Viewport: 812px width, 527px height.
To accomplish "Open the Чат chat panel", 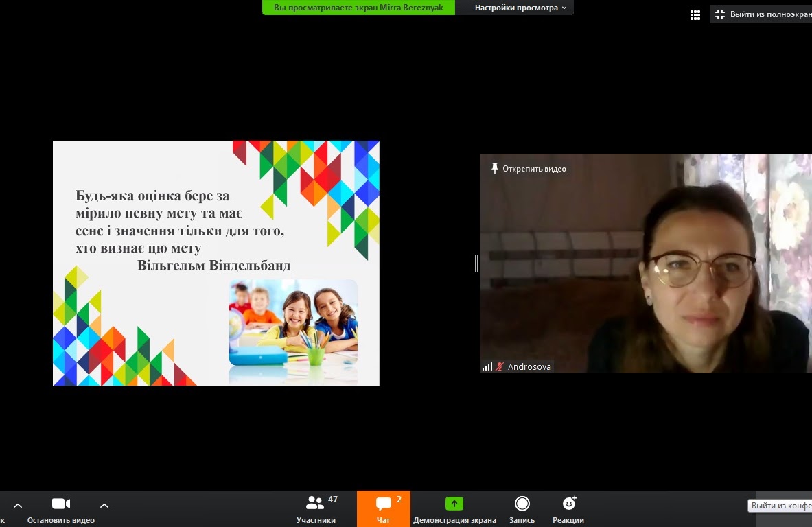I will tap(383, 508).
